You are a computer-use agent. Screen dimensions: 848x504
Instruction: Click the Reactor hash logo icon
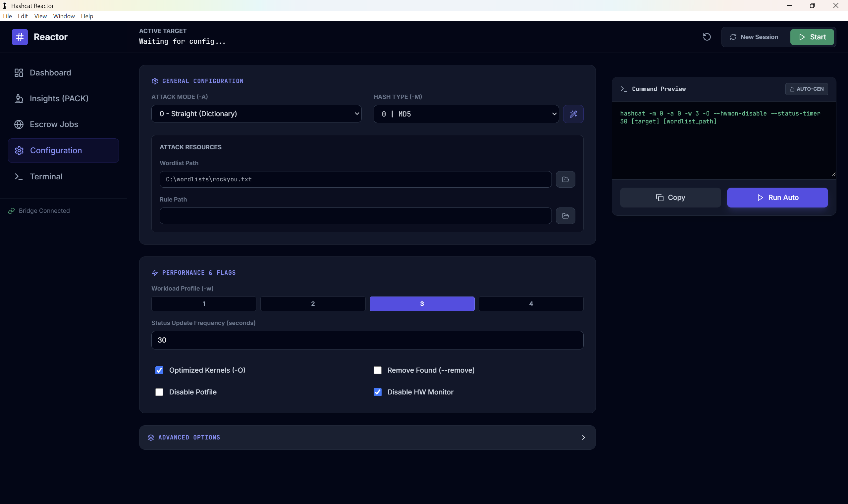pos(20,37)
